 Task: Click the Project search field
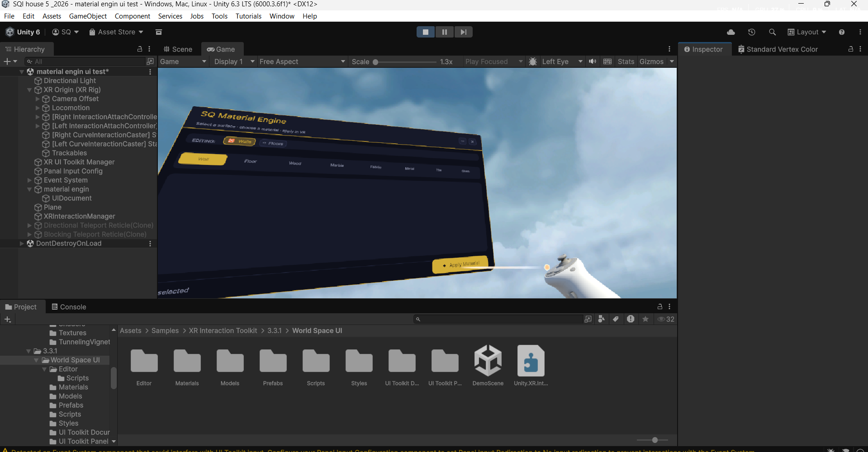tap(498, 319)
